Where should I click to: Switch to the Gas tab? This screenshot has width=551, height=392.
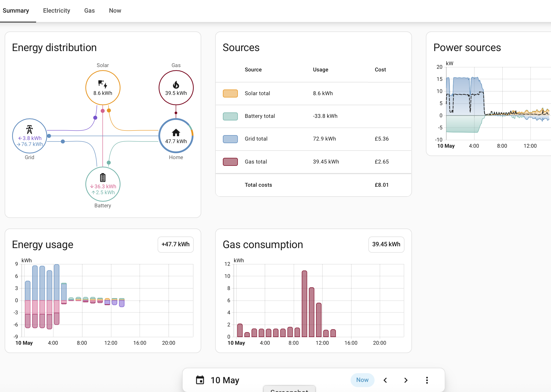[90, 11]
